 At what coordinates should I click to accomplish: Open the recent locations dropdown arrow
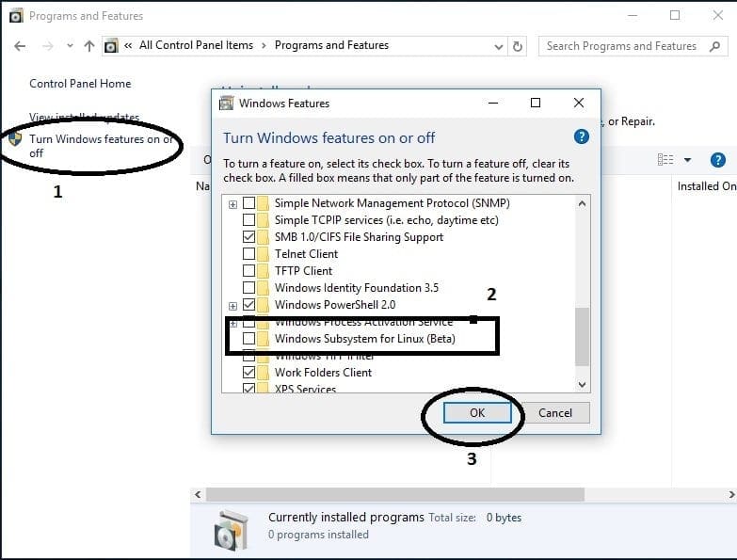pyautogui.click(x=70, y=46)
